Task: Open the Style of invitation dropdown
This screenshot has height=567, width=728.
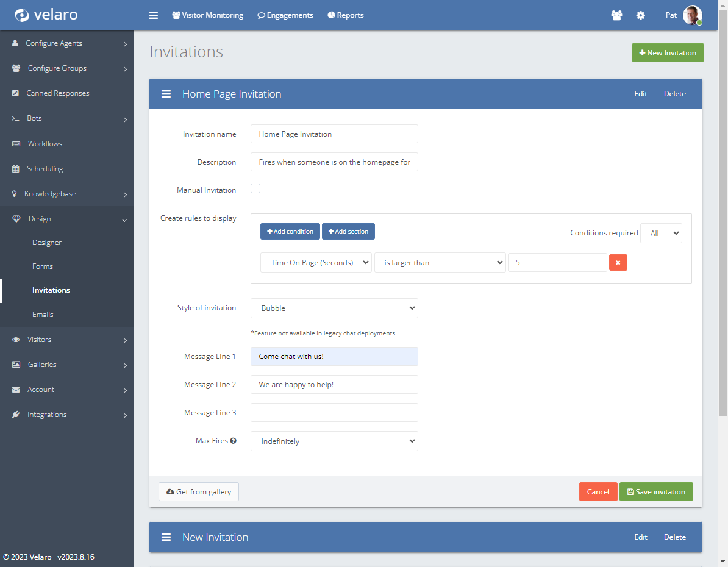Action: point(334,308)
